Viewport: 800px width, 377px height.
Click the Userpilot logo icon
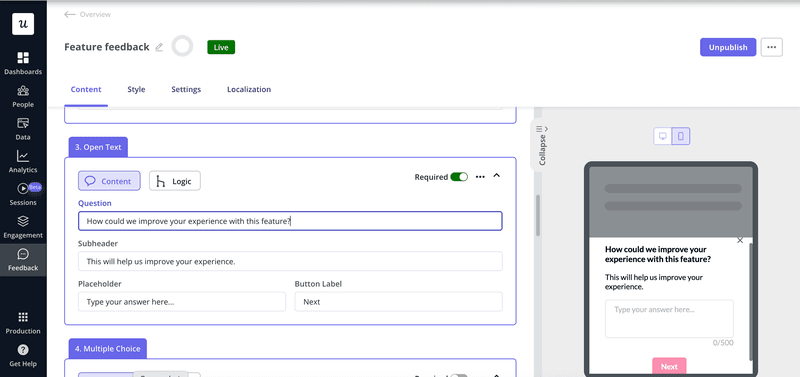(23, 23)
